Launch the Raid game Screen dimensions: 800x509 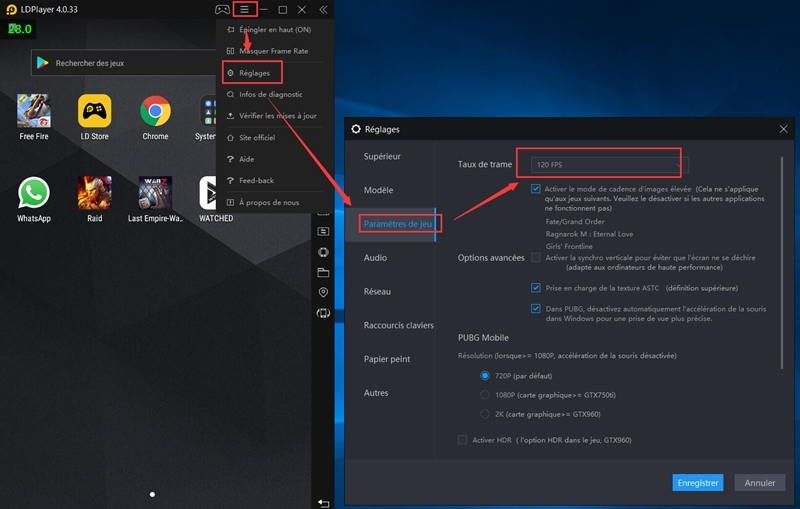pos(94,199)
